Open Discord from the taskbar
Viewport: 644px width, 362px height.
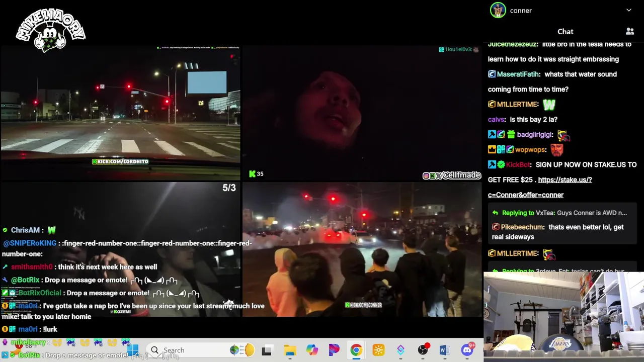(x=467, y=350)
